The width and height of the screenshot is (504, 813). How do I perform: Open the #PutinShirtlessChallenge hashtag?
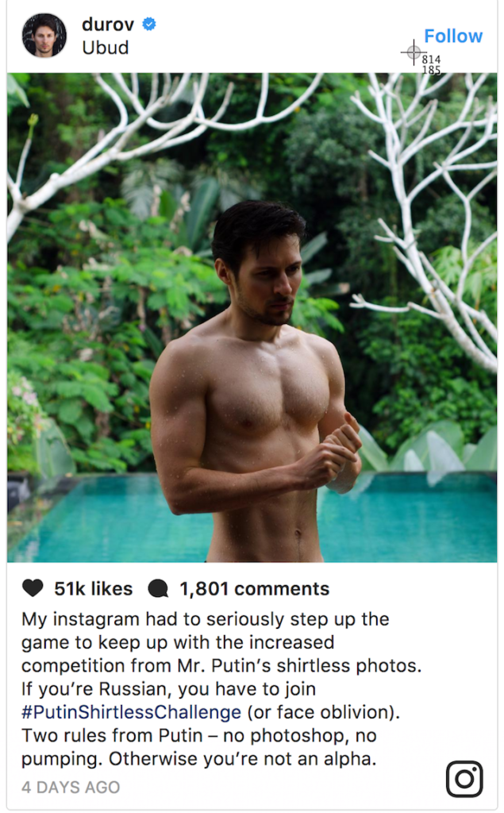(131, 711)
